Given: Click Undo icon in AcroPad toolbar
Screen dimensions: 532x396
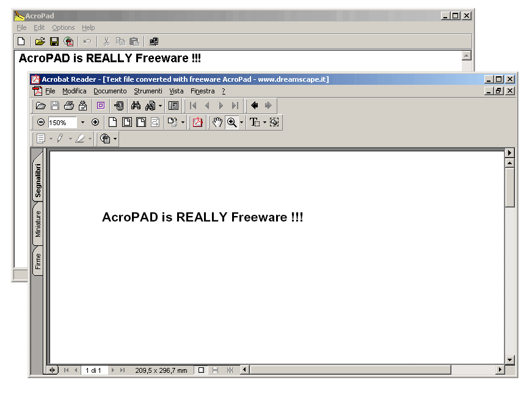Looking at the screenshot, I should coord(87,41).
